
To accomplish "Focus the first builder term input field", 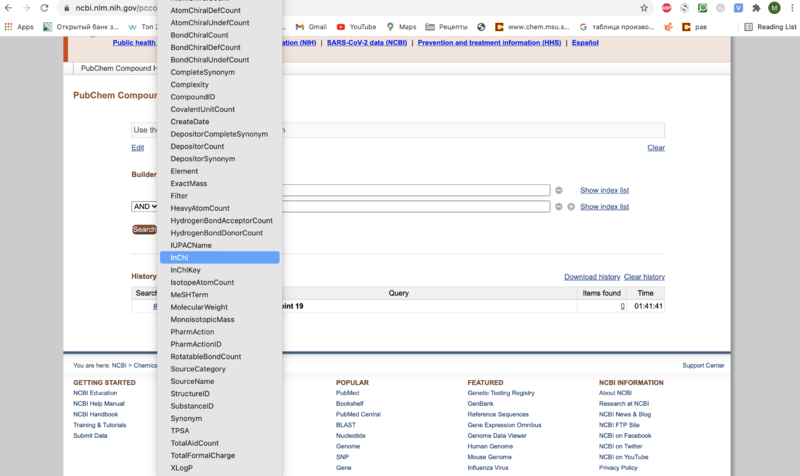I will coord(416,190).
